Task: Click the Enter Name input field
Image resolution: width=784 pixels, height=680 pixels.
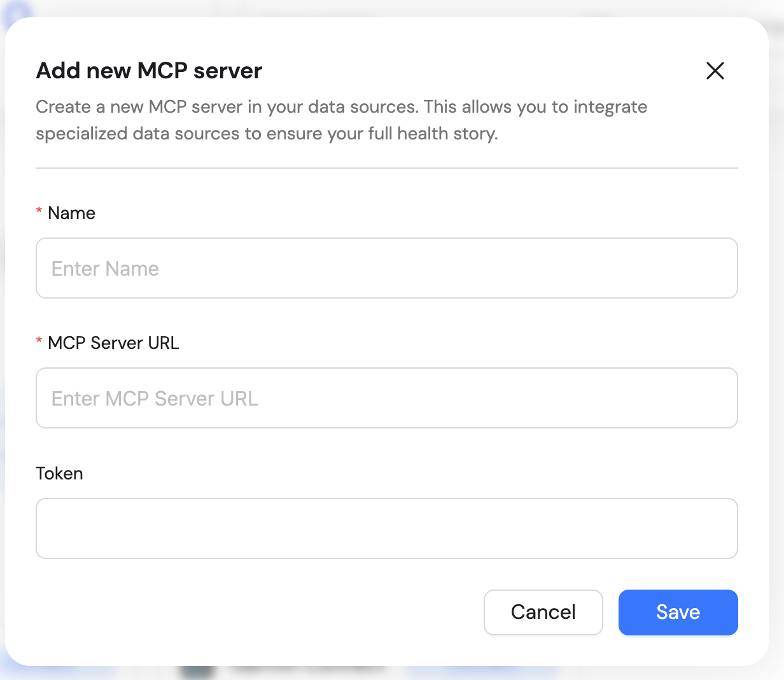Action: click(x=387, y=268)
